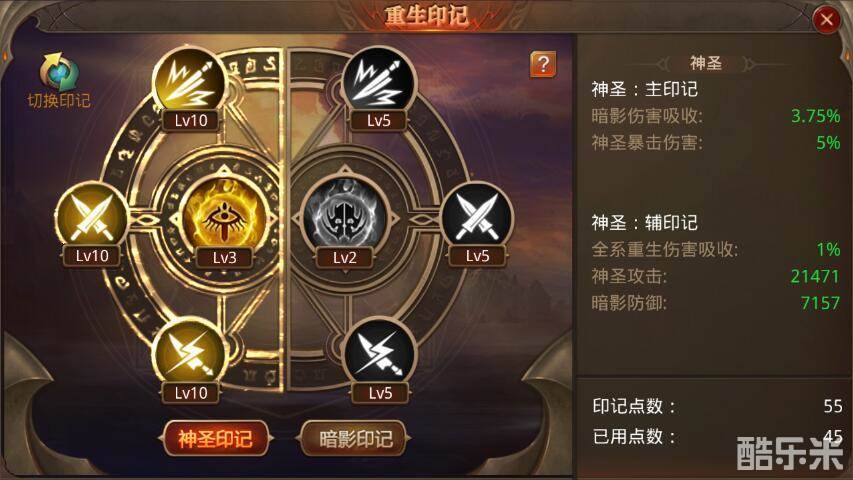Viewport: 853px width, 480px height.
Task: Switch to the 神圣印记 tab
Action: (x=215, y=439)
